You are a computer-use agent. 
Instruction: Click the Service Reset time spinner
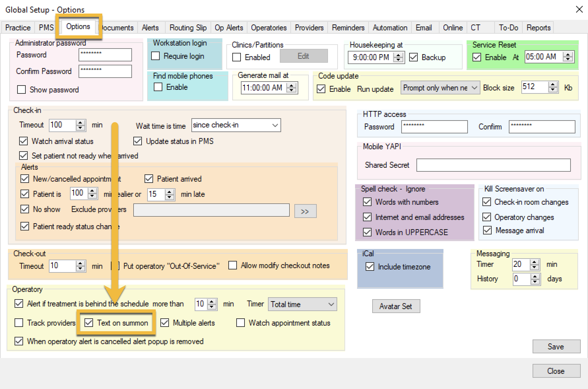click(x=568, y=57)
